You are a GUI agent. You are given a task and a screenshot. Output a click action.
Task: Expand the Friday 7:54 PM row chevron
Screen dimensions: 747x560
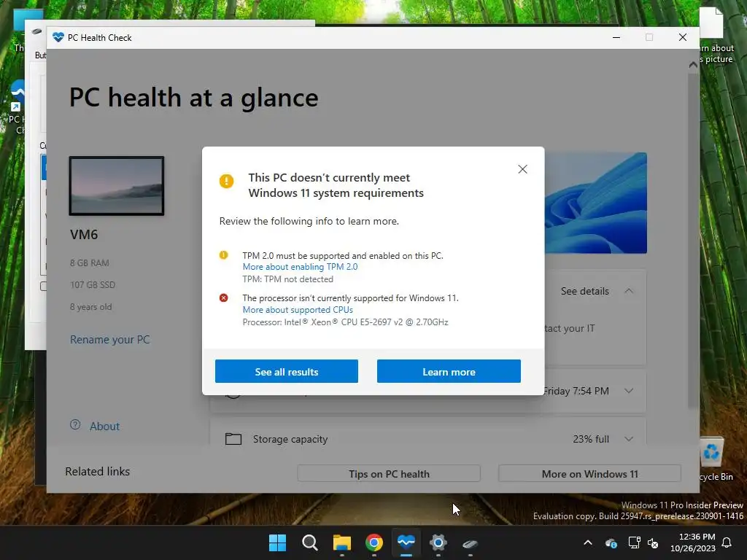[629, 391]
